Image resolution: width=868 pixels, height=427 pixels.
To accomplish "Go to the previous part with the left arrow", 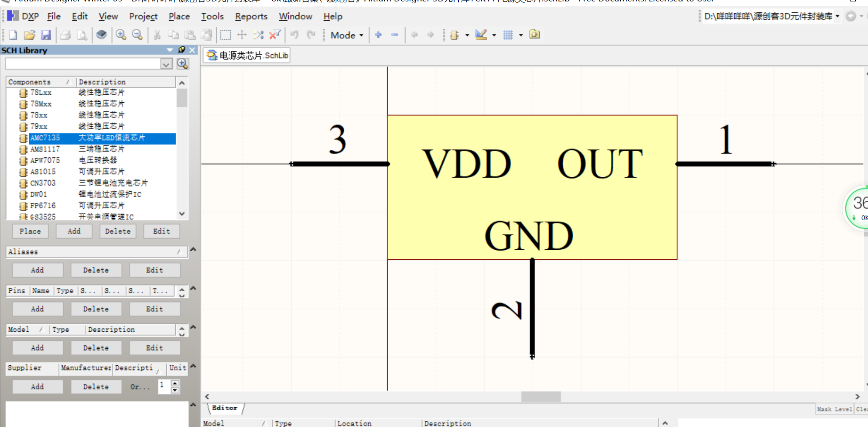I will pyautogui.click(x=414, y=35).
